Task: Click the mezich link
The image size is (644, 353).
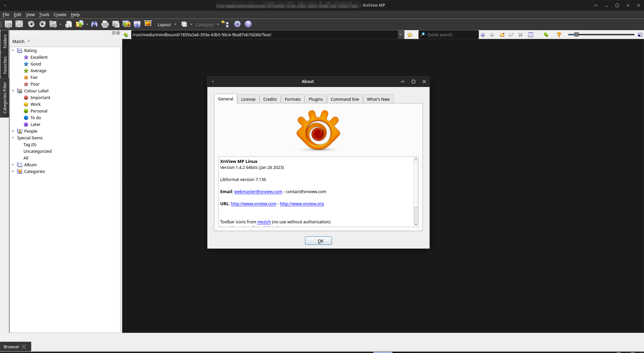Action: [264, 222]
